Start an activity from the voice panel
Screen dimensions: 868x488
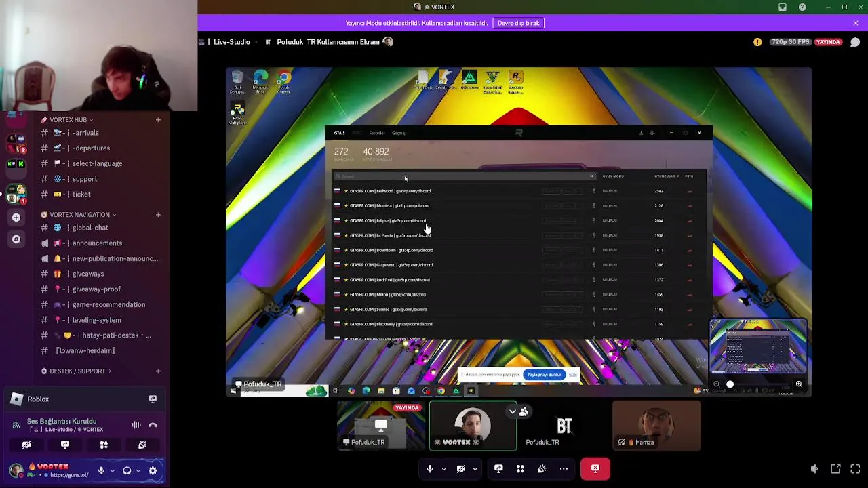click(x=104, y=445)
